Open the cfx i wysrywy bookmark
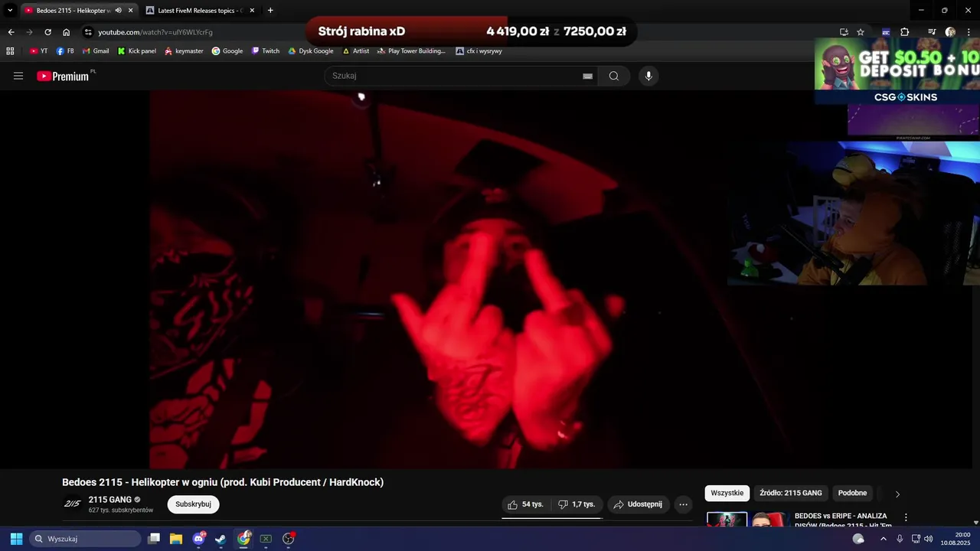 [479, 51]
